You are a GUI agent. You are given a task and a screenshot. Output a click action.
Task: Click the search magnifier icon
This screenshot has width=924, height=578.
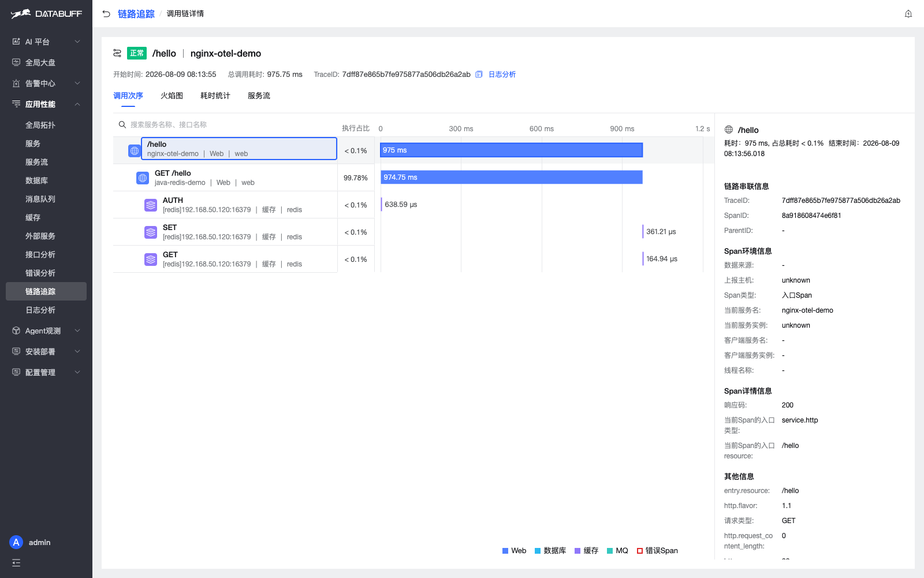(122, 124)
